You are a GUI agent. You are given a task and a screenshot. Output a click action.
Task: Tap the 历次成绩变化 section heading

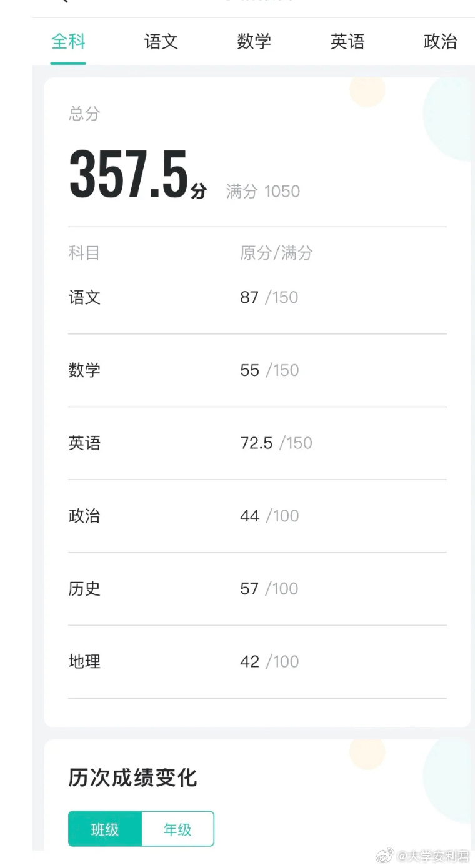tap(132, 778)
